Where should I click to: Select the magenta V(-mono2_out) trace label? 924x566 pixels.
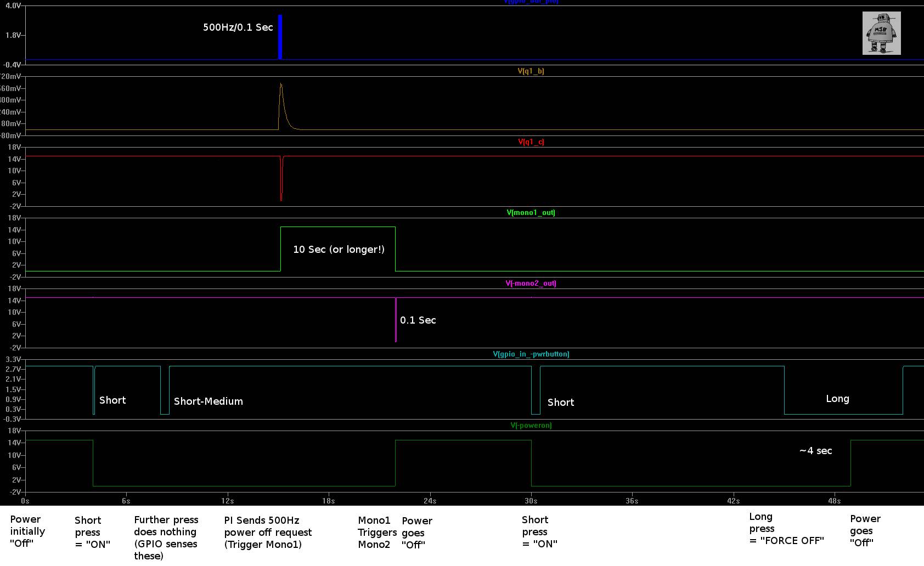pos(531,284)
